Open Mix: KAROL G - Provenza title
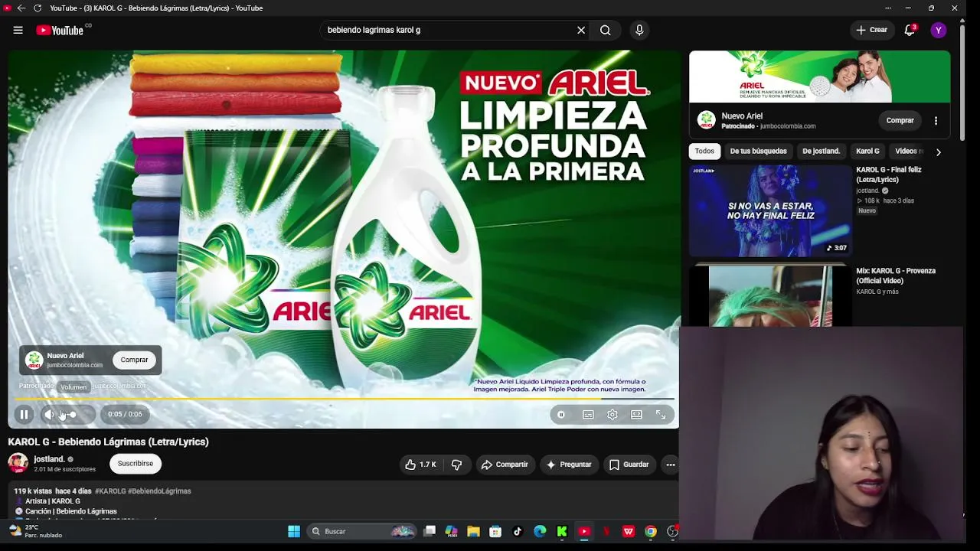This screenshot has width=980, height=551. point(896,275)
